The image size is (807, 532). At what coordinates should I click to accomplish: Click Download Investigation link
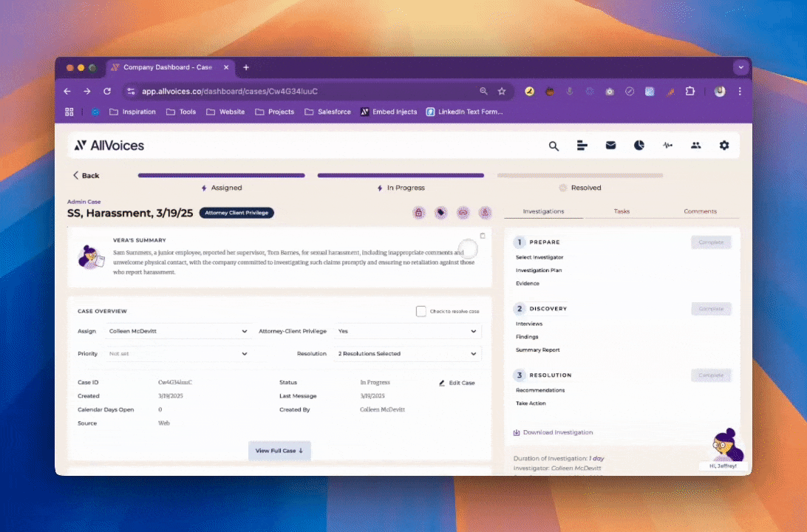pos(554,433)
